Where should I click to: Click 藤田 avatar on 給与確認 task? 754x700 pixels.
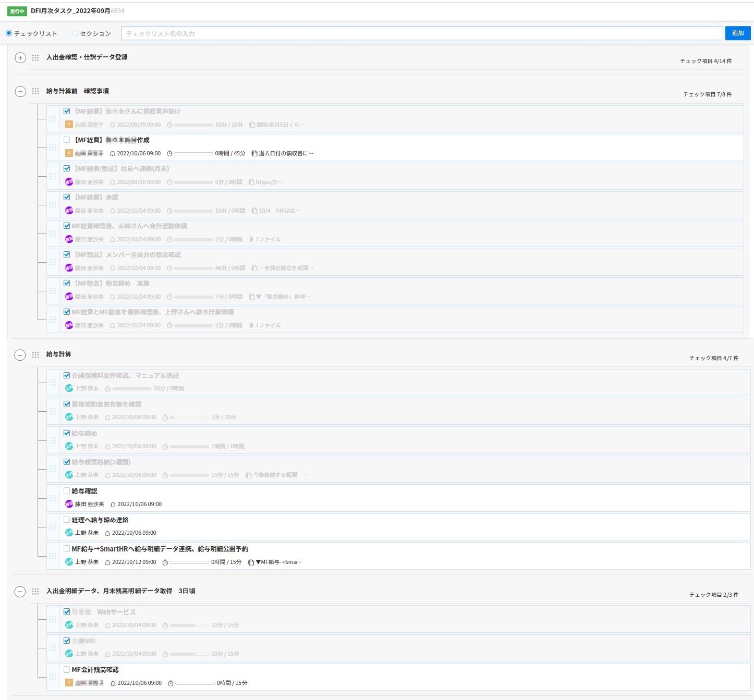click(x=69, y=504)
